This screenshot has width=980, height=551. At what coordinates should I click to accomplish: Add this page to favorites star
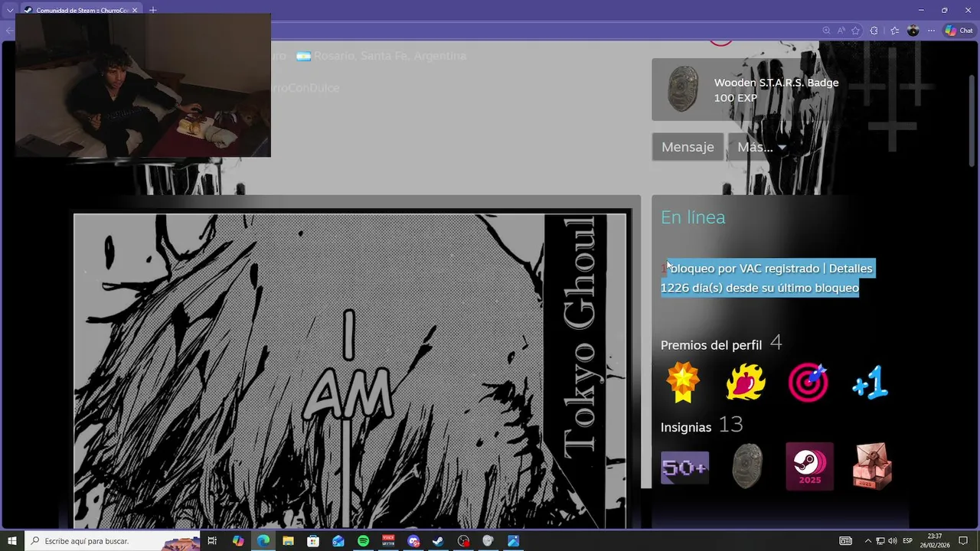pos(855,31)
